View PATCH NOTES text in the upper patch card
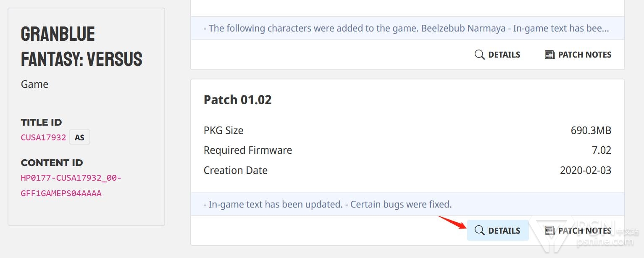Viewport: 644px width, 258px height. (x=585, y=55)
